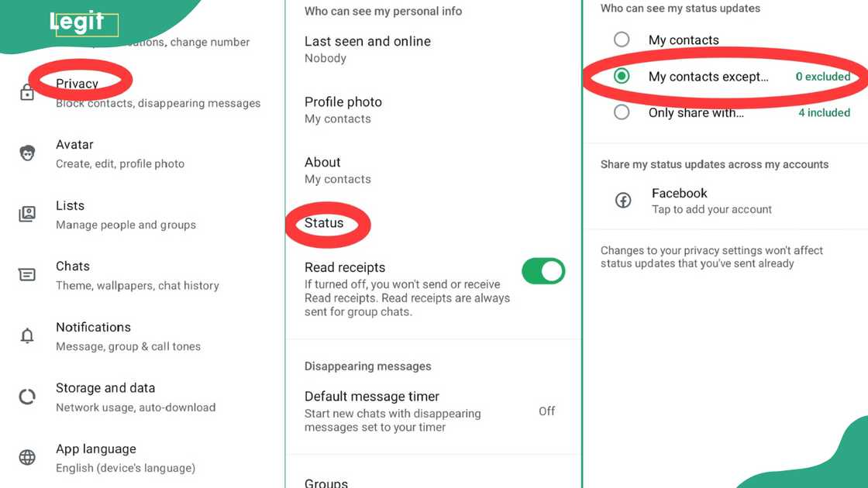
Task: Tap the Chats settings icon
Action: (27, 274)
